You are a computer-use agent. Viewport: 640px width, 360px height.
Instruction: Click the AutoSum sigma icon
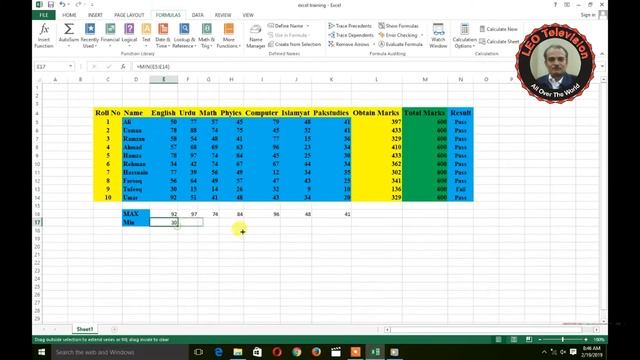[69, 29]
